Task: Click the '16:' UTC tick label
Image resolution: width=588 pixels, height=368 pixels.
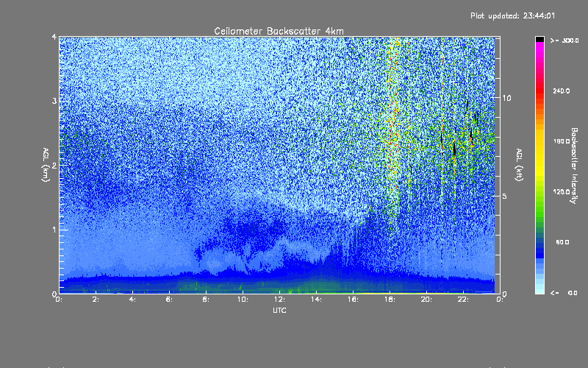Action: 353,300
